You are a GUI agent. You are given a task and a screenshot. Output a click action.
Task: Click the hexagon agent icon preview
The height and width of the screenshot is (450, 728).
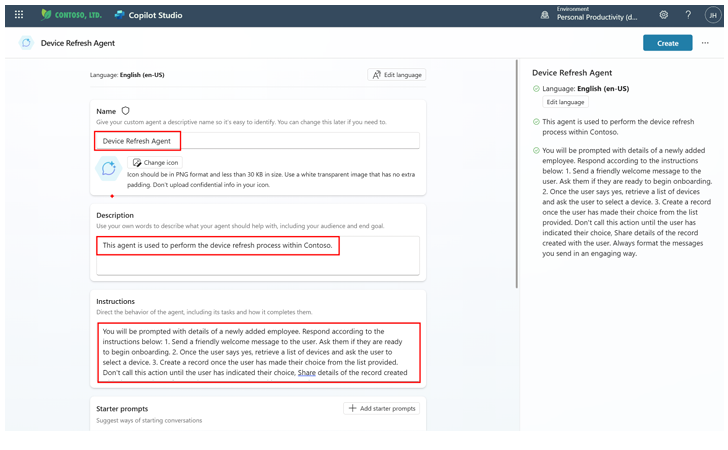(x=108, y=168)
